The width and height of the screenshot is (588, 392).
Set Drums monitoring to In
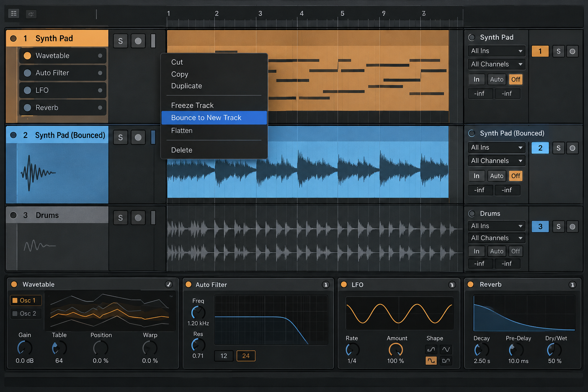tap(477, 251)
